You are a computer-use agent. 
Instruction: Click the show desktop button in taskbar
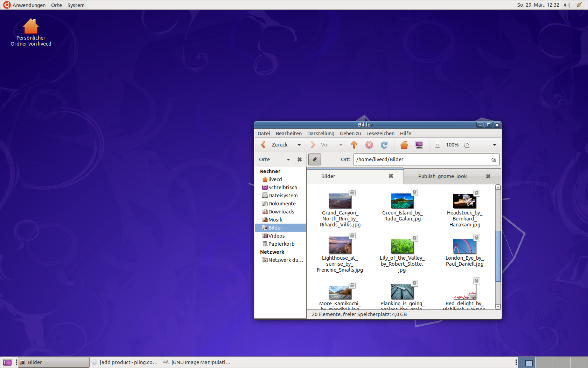[7, 362]
